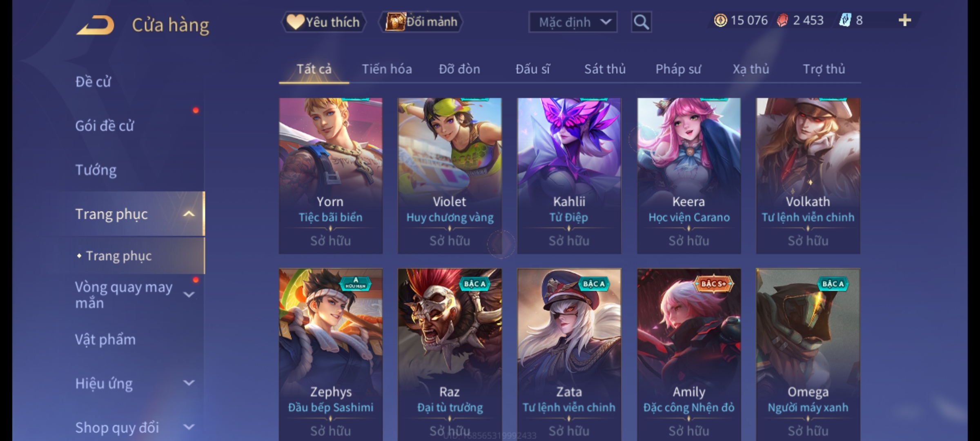Switch to the Sát thủ tab
This screenshot has width=980, height=441.
coord(605,69)
